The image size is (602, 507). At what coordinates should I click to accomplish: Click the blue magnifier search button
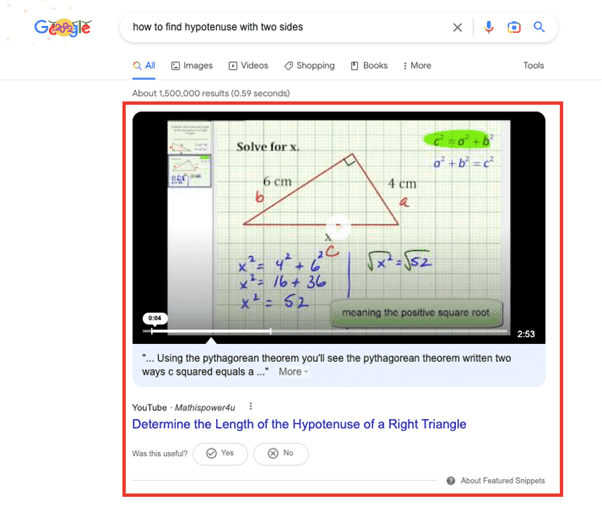(539, 27)
